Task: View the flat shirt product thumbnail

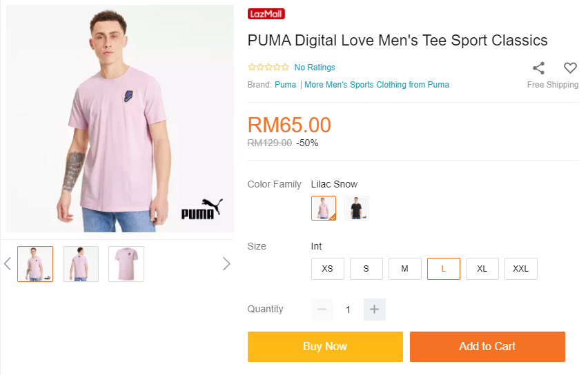Action: tap(126, 264)
